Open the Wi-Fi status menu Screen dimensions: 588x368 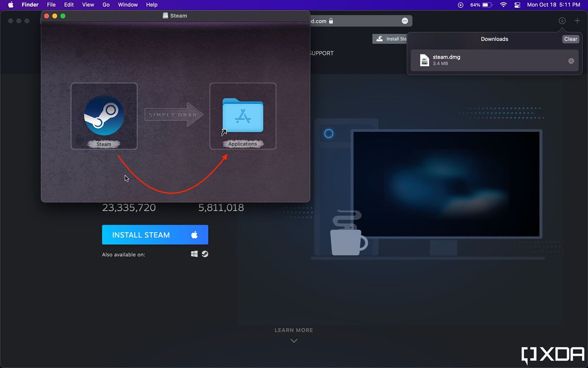(503, 5)
